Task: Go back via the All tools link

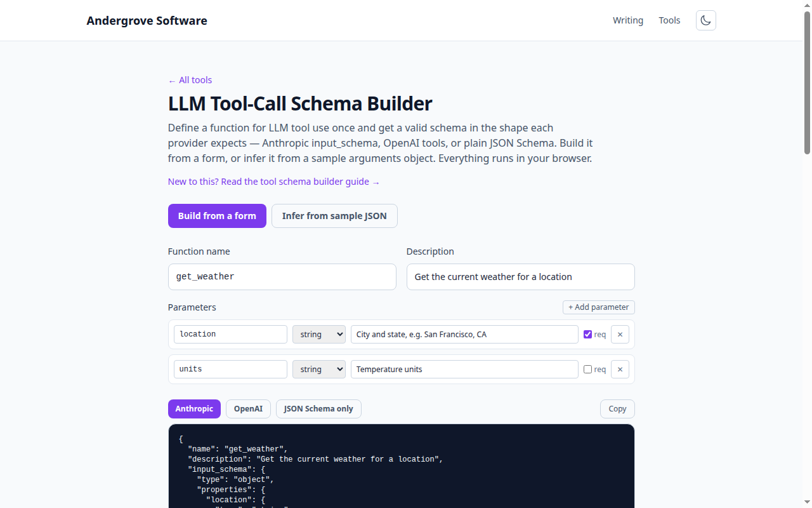Action: [x=190, y=80]
